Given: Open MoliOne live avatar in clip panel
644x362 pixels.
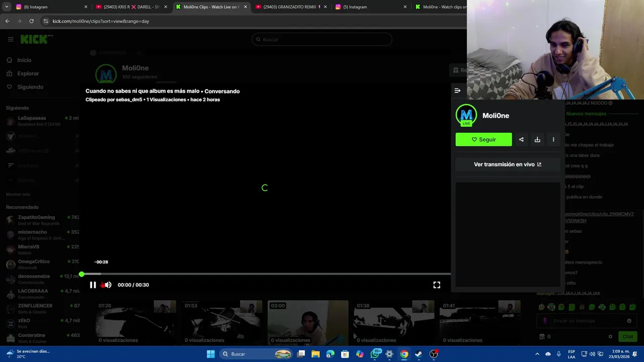Looking at the screenshot, I should [466, 115].
